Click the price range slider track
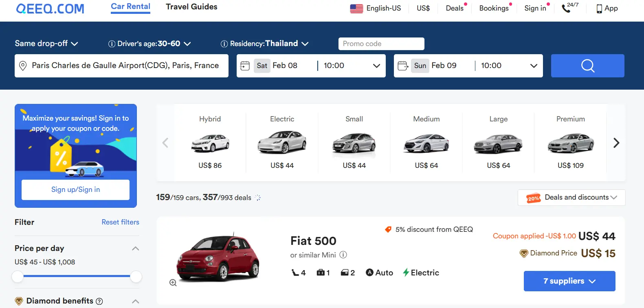Screen dimensions: 644x308 click(x=77, y=276)
